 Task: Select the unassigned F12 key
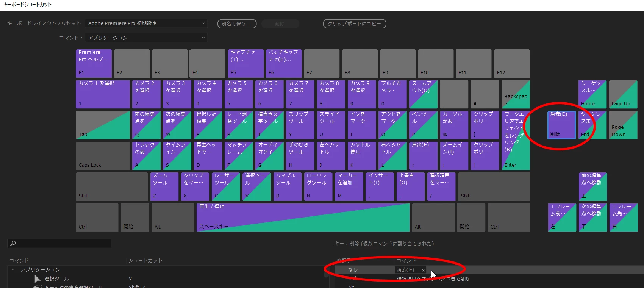(x=512, y=63)
